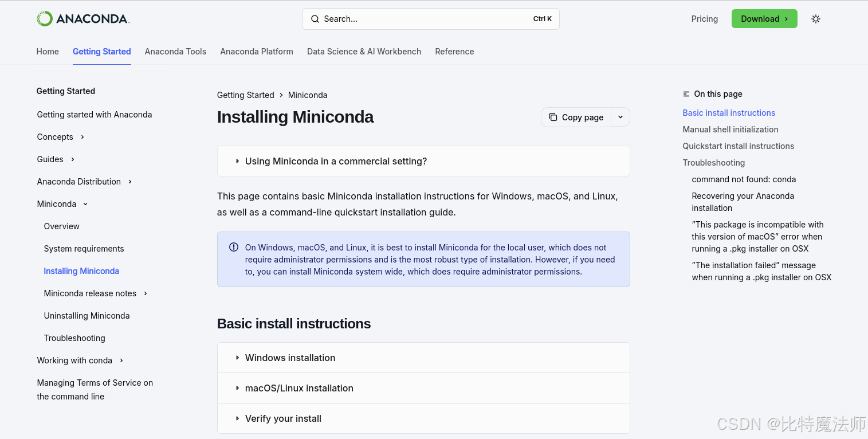Click the green Download button

pyautogui.click(x=764, y=19)
